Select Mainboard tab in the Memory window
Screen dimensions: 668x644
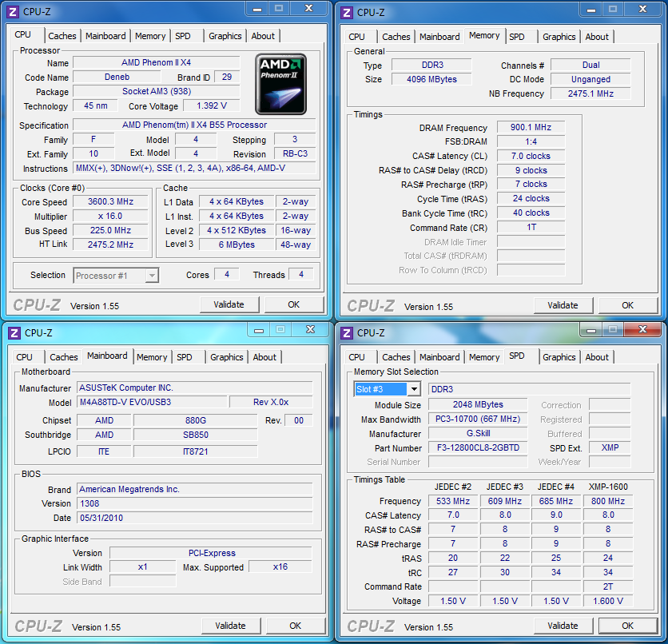coord(439,37)
